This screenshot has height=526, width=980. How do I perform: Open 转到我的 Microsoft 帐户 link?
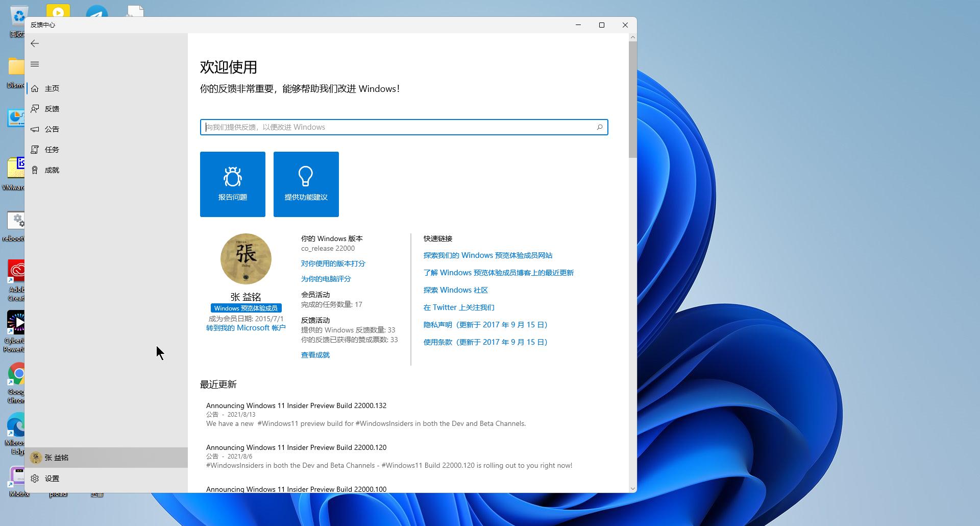point(246,328)
